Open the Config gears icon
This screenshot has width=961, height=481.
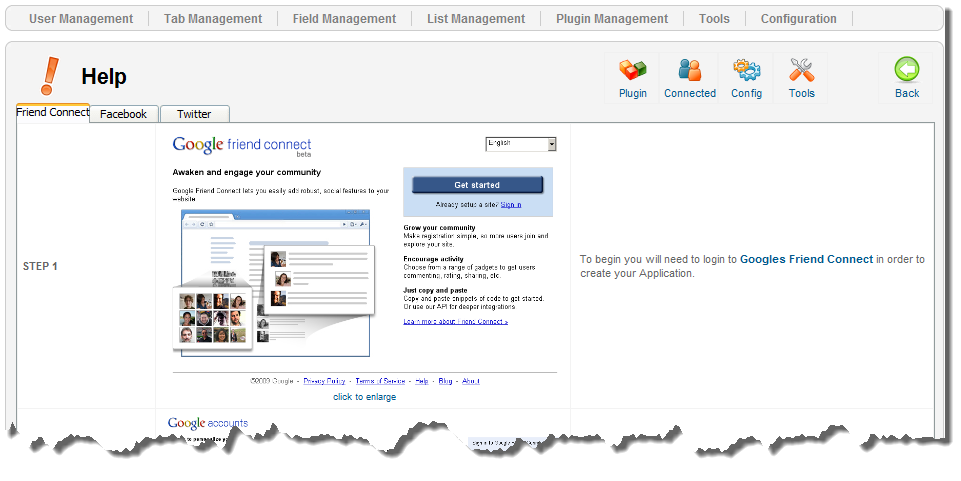click(746, 78)
